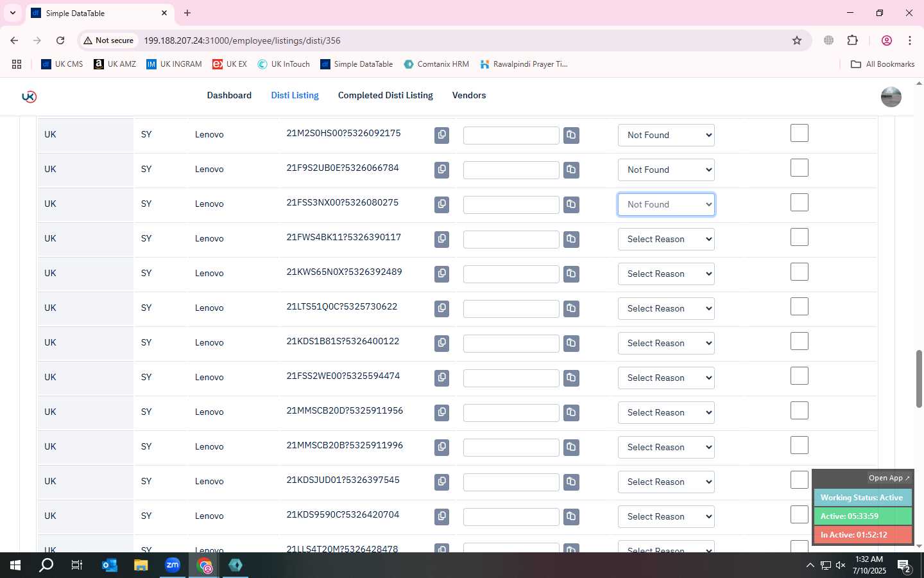Copy SKU 21KDS9590C?5326420704 with its copy icon
924x578 pixels.
tap(441, 516)
